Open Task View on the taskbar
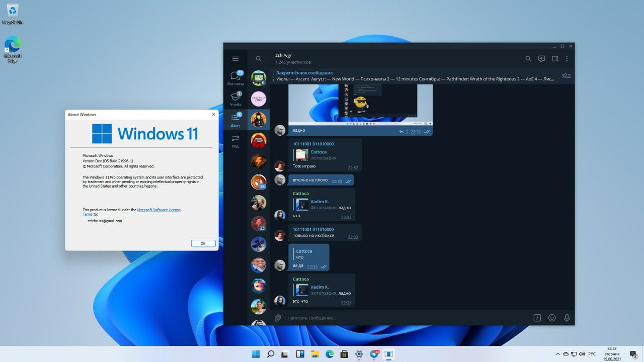644x362 pixels. tap(285, 354)
